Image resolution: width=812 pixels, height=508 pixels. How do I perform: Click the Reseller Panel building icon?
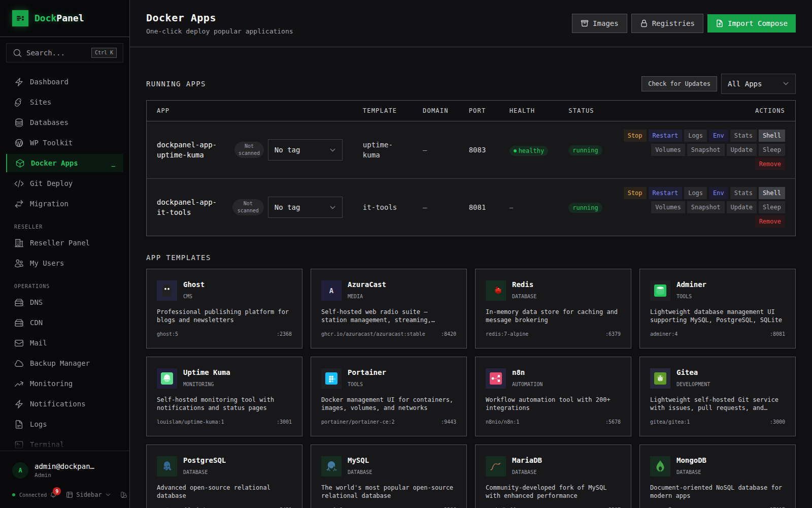click(19, 243)
